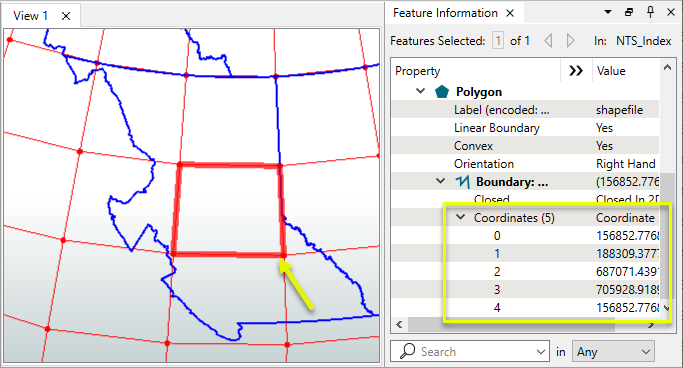Click the teal Polygon geometry icon
This screenshot has height=368, width=683.
pos(442,91)
